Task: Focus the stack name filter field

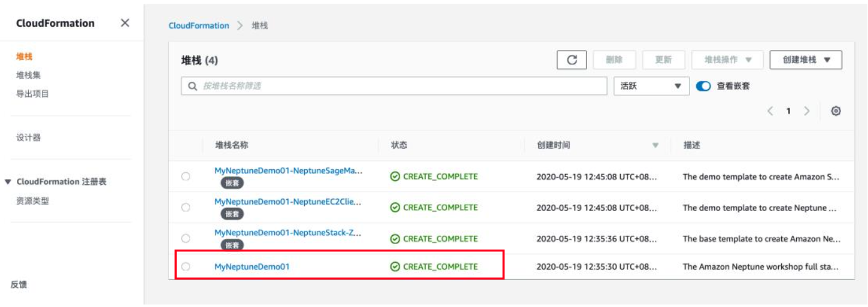Action: point(394,86)
